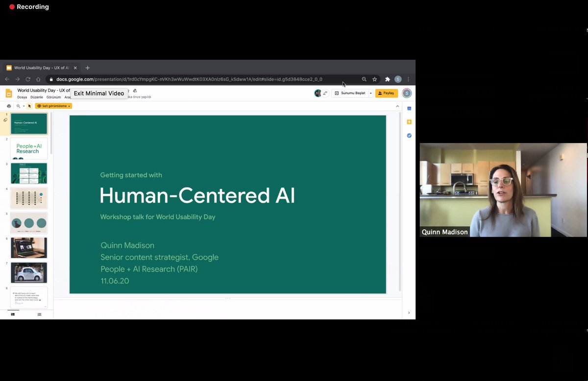
Task: Click 'People + AI Research (PAIR)' line
Action: click(x=149, y=269)
